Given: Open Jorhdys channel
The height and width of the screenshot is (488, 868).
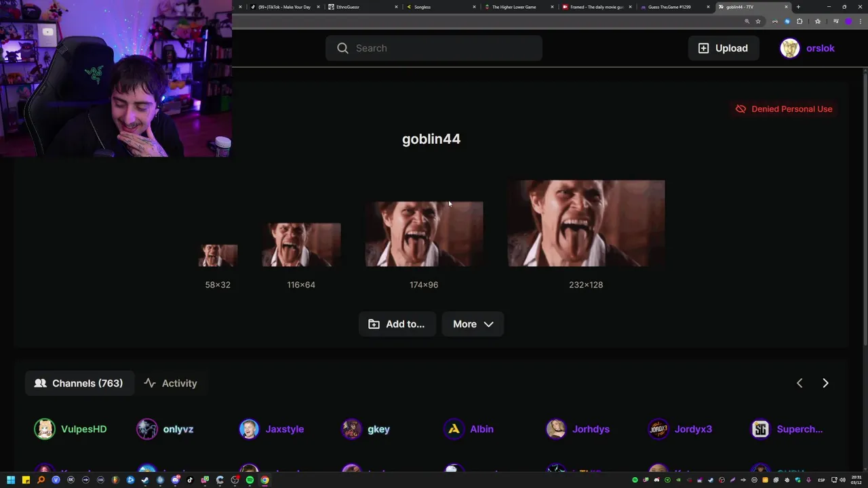Looking at the screenshot, I should tap(578, 429).
